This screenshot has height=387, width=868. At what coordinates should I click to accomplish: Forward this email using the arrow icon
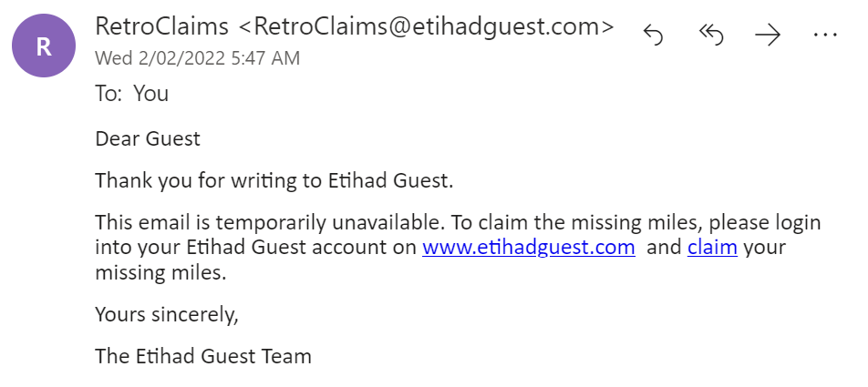pyautogui.click(x=768, y=35)
